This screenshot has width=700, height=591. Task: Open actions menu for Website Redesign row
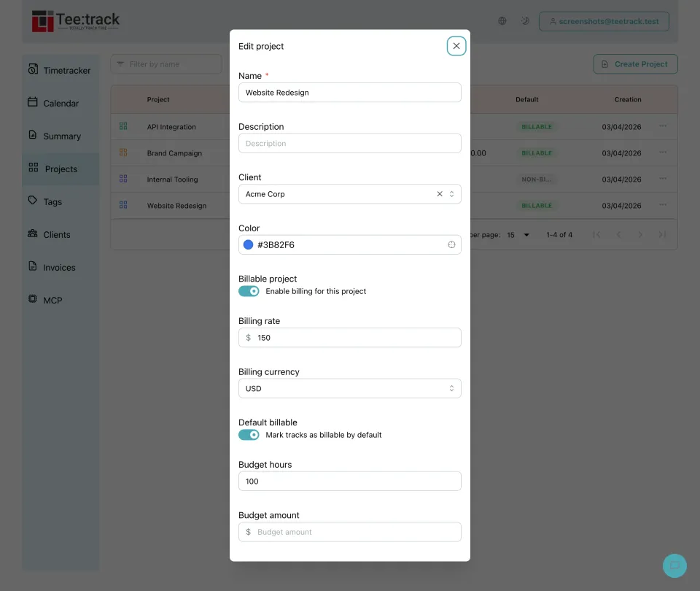(x=663, y=204)
